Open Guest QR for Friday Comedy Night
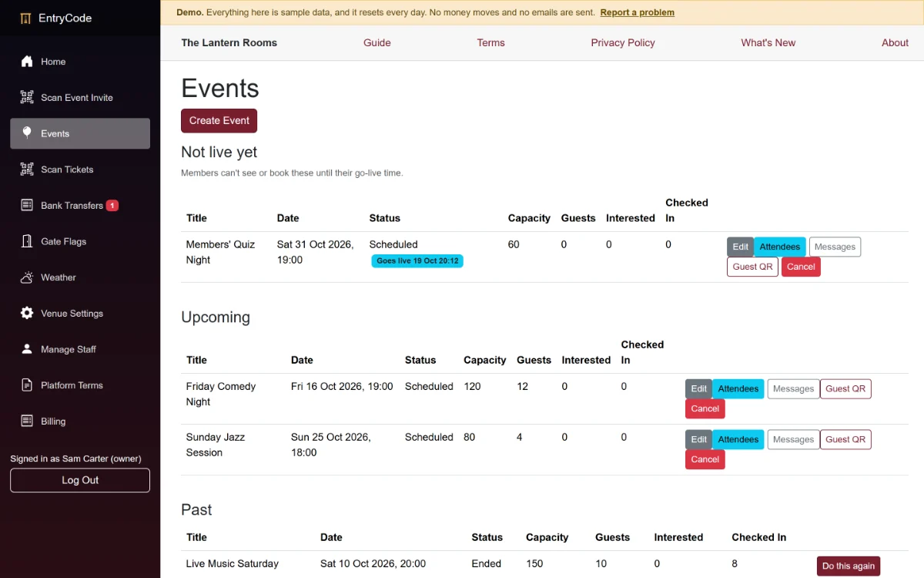The image size is (924, 578). (x=845, y=388)
